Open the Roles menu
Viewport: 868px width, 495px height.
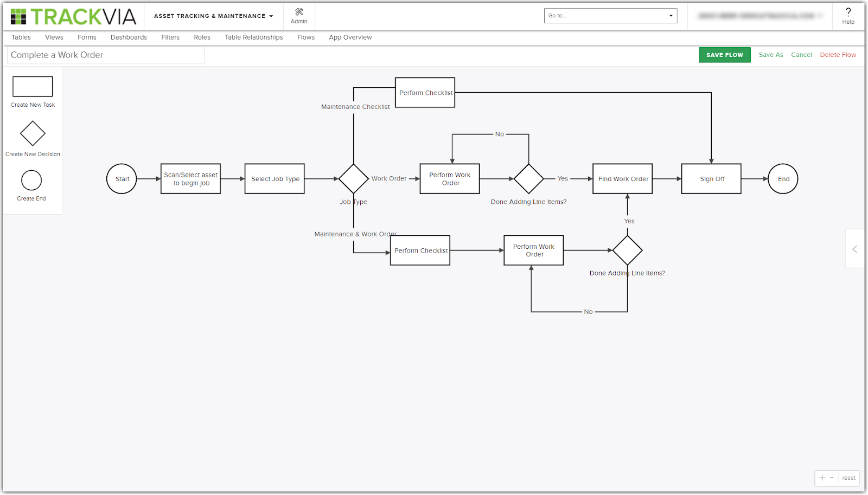(x=202, y=37)
